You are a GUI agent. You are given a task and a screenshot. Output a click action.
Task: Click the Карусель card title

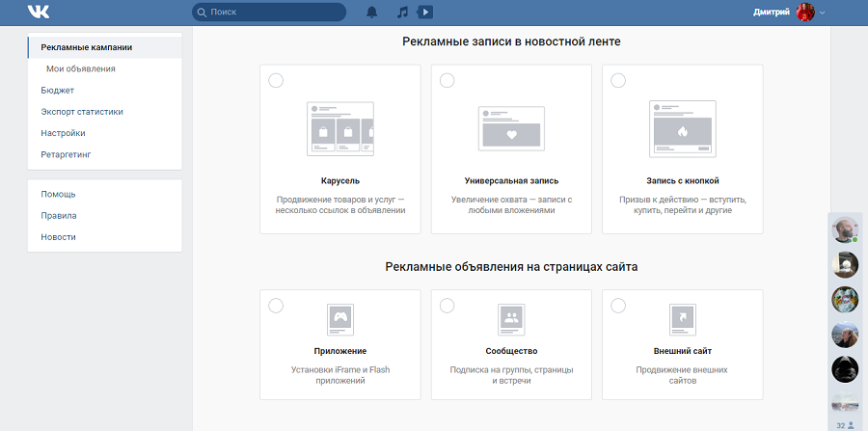(339, 181)
